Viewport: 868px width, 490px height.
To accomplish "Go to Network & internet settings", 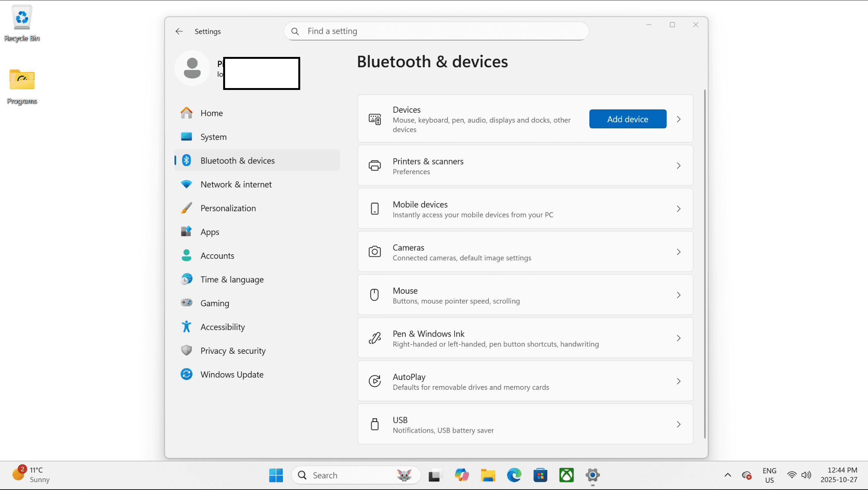I will pyautogui.click(x=236, y=184).
